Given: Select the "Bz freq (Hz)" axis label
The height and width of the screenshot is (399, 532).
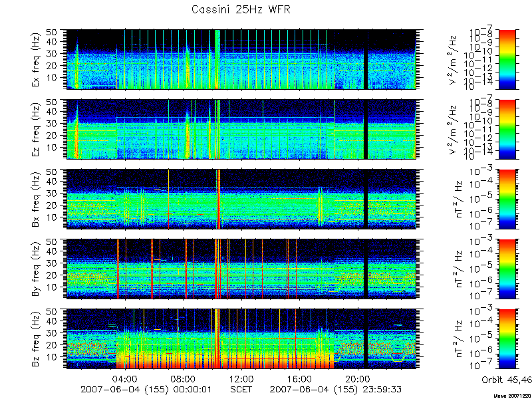Looking at the screenshot, I should pos(36,339).
